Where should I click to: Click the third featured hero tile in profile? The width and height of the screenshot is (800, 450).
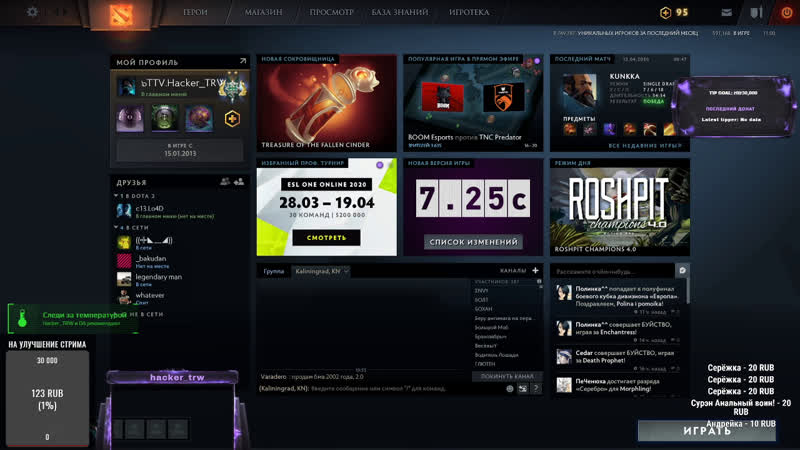coord(199,118)
